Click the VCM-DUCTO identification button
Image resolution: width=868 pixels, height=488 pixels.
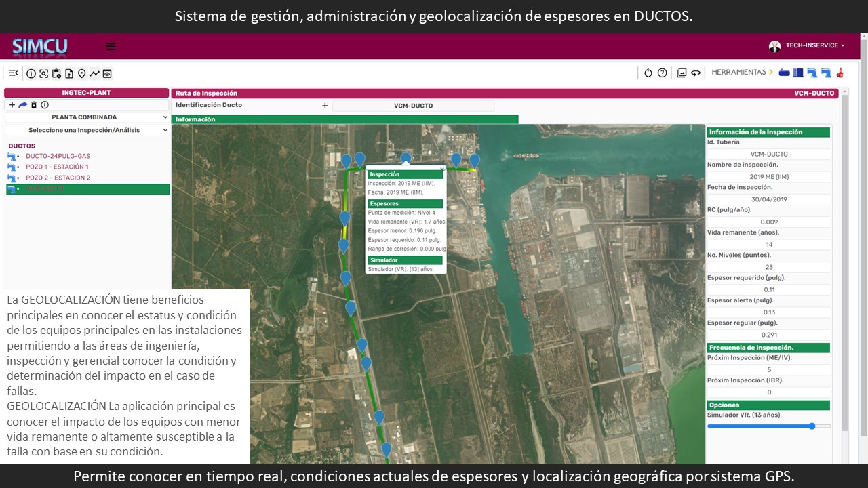[x=413, y=106]
